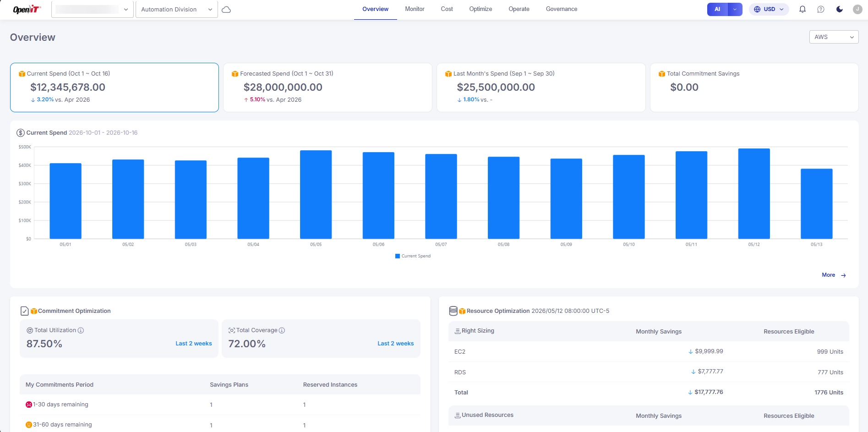
Task: Click the globe icon in currency selector
Action: pos(757,9)
